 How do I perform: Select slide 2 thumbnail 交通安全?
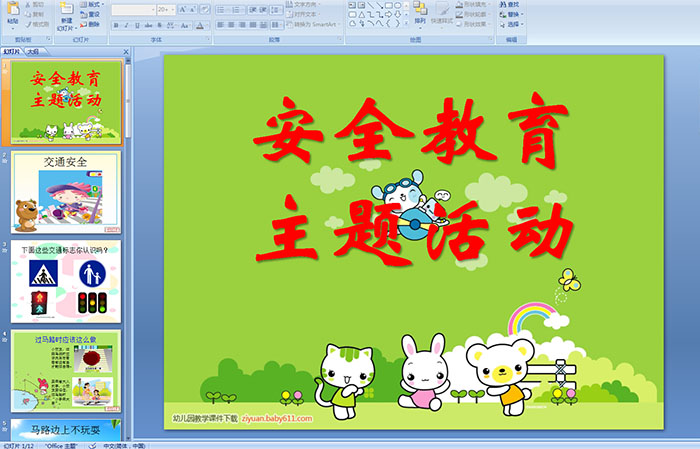(66, 192)
